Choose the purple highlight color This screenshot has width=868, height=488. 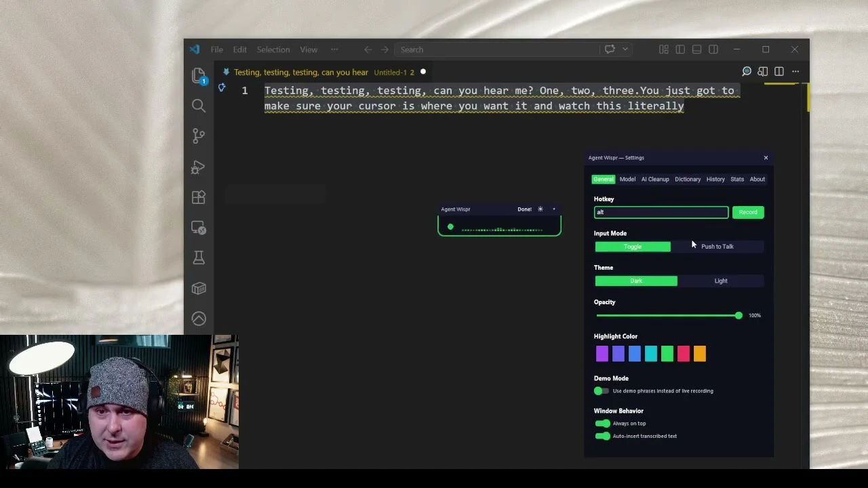coord(602,354)
